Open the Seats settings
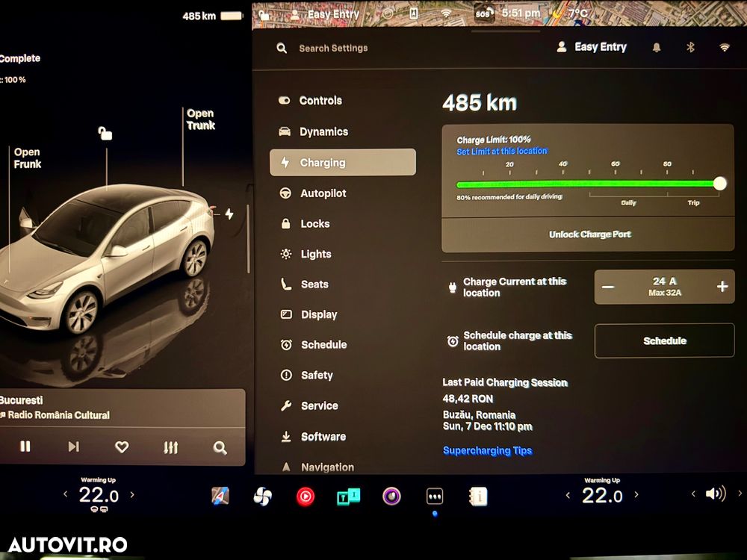 305,284
